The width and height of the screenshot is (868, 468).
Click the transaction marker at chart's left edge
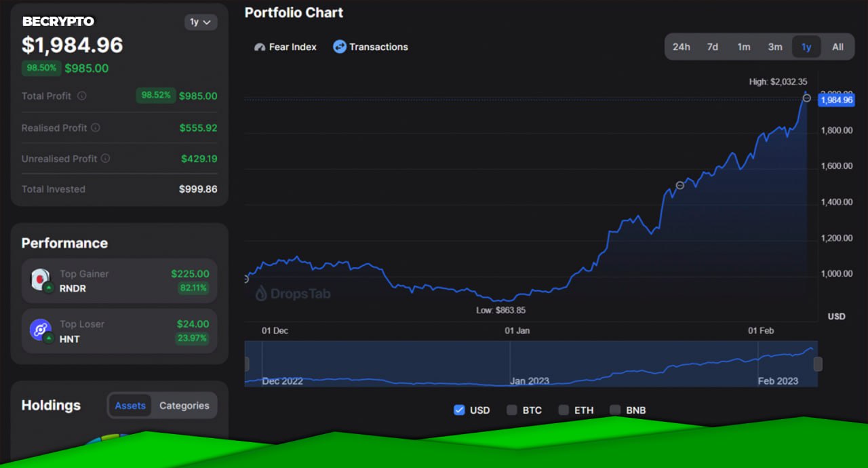coord(245,279)
